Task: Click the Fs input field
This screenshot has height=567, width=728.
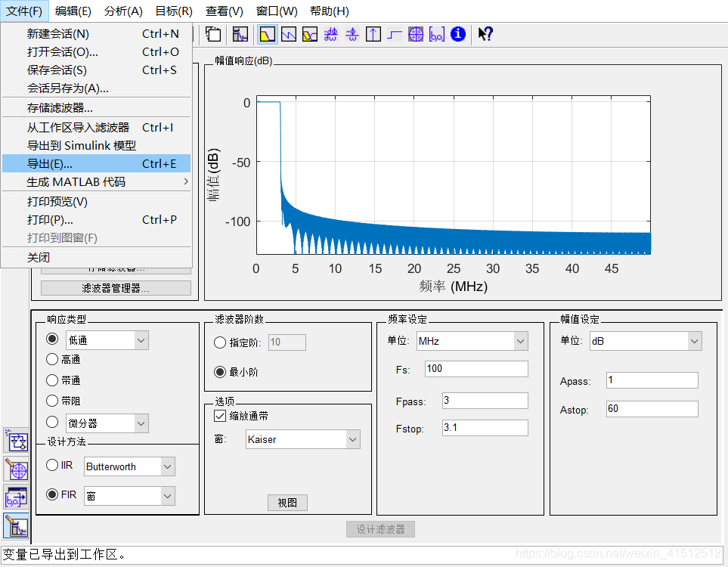Action: 476,369
